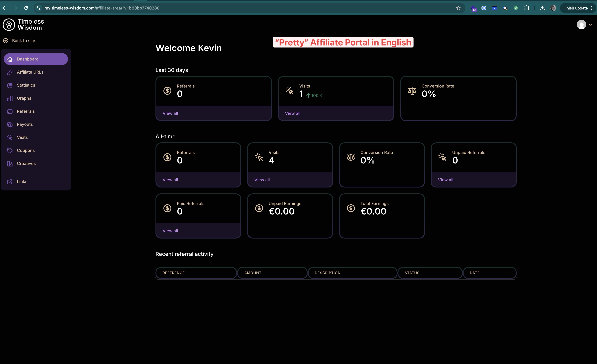Image resolution: width=597 pixels, height=364 pixels.
Task: Open the browser downloads icon
Action: 543,8
